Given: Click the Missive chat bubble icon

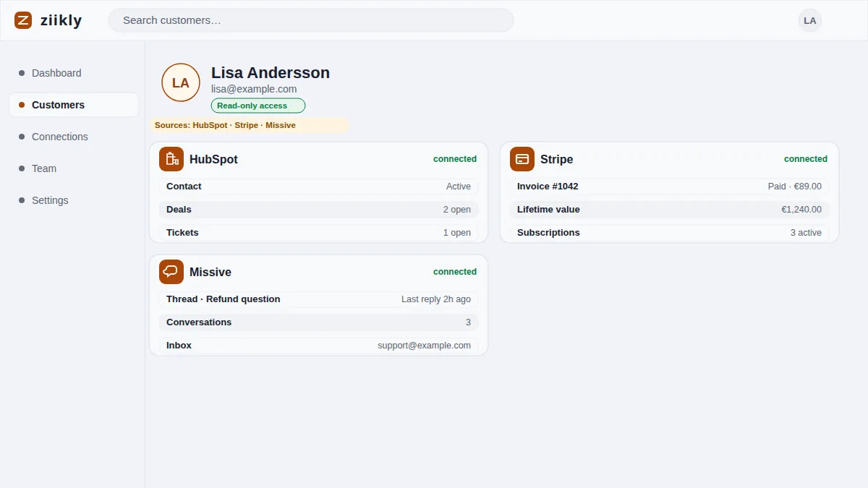Looking at the screenshot, I should [171, 272].
